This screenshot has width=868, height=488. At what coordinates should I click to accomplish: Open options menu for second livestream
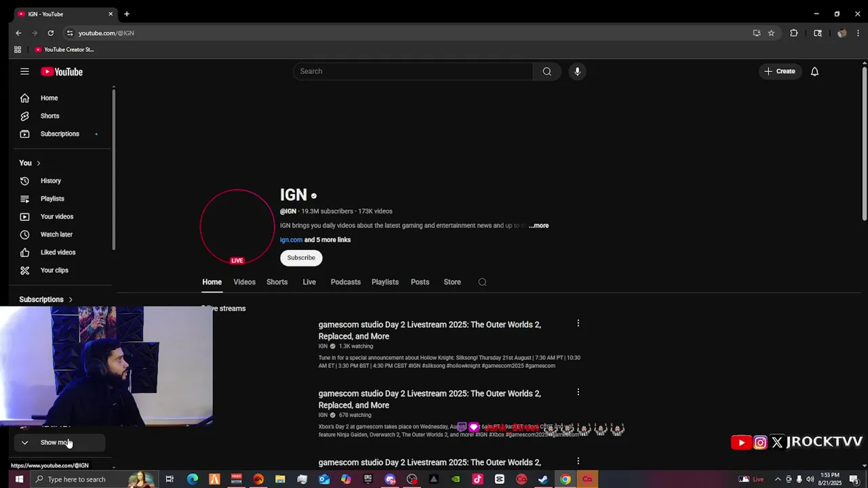tap(578, 392)
